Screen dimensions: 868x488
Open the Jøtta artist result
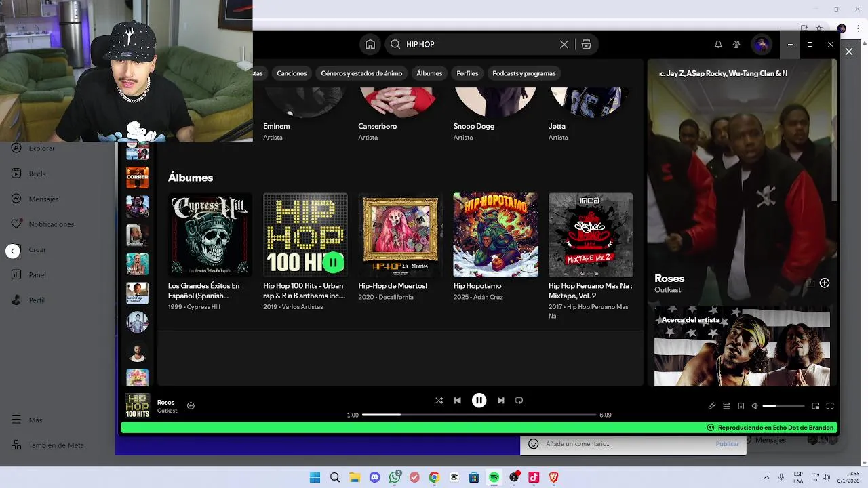[x=590, y=114]
